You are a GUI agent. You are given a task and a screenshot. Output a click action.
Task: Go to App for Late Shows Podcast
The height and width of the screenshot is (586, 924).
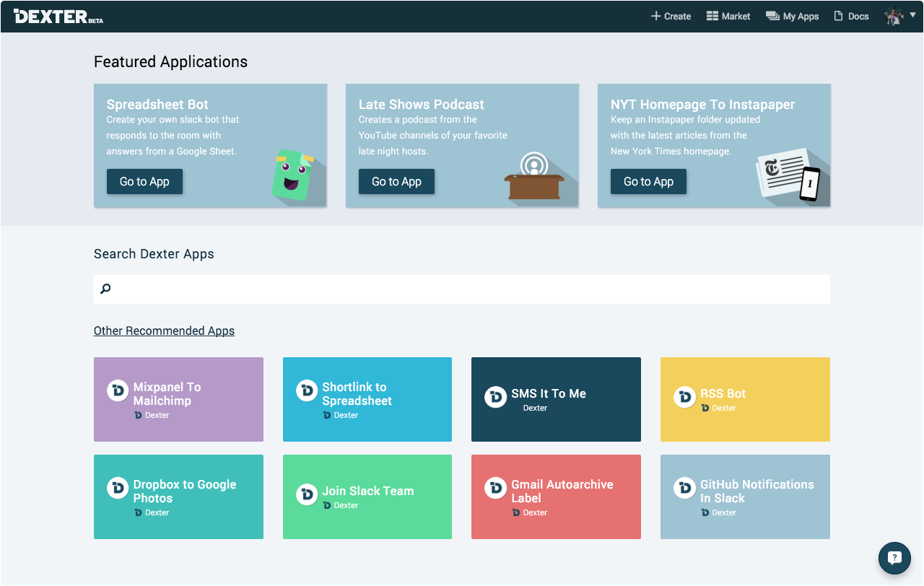[396, 182]
